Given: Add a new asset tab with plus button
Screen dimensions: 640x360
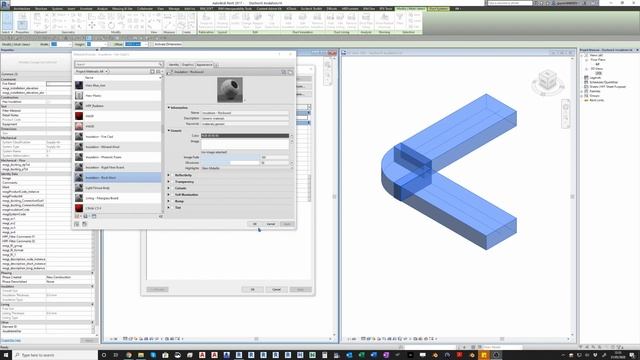Looking at the screenshot, I should coord(216,64).
